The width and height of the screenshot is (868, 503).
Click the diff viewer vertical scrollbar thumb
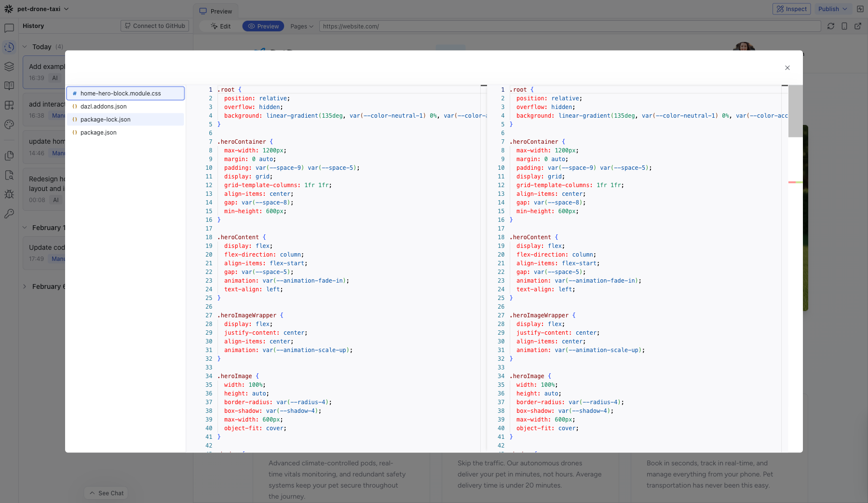(x=795, y=111)
